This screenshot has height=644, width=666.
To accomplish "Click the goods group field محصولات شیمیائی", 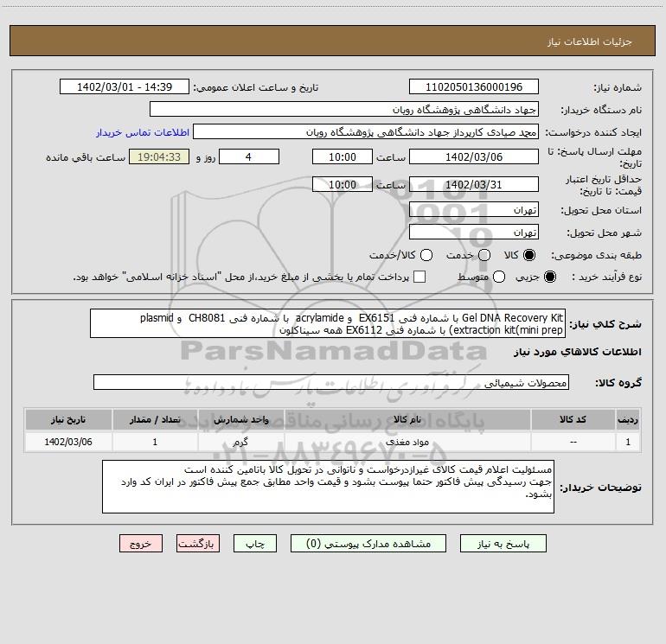I will click(331, 382).
